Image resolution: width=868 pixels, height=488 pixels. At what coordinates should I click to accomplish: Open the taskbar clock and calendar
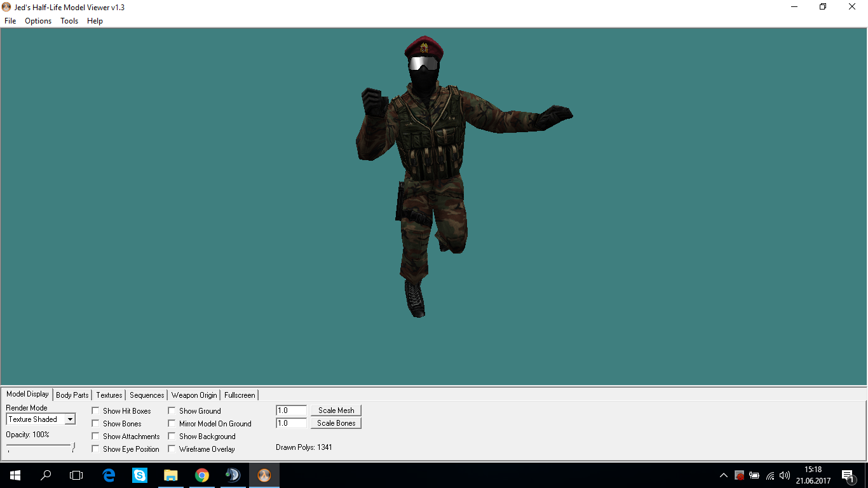point(813,475)
